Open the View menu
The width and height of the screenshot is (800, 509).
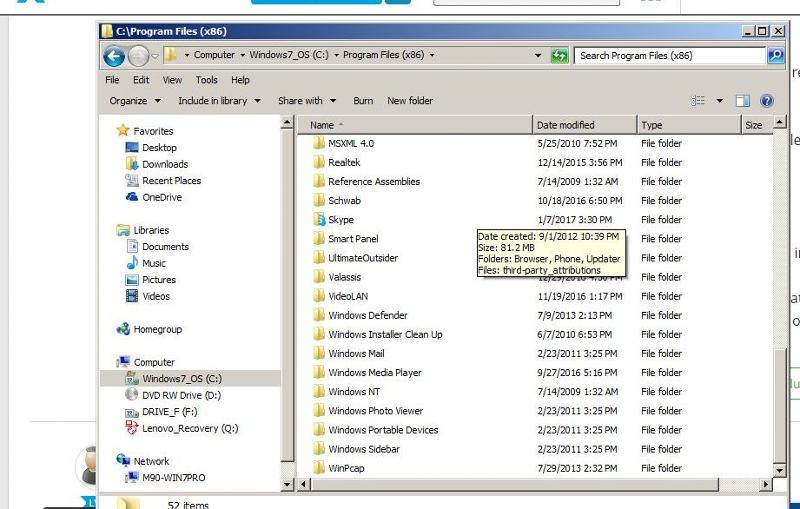click(x=172, y=80)
